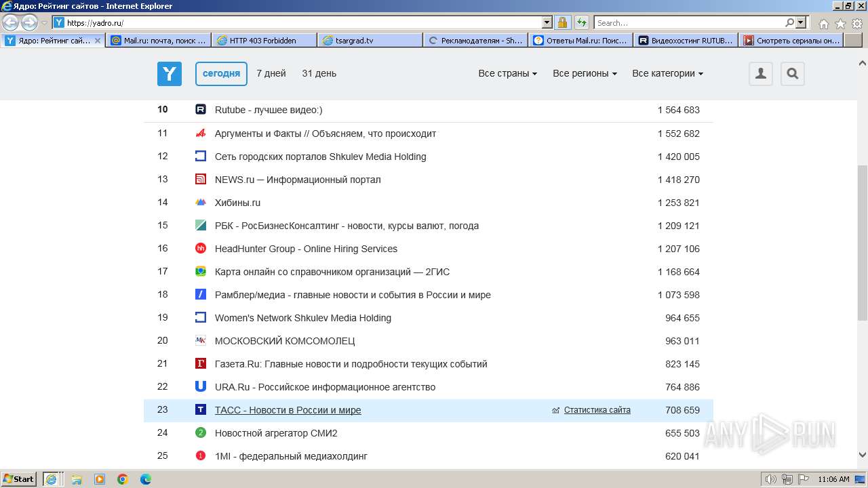Click the URA.Ru site icon
Screen dimensions: 868x488
coord(201,387)
